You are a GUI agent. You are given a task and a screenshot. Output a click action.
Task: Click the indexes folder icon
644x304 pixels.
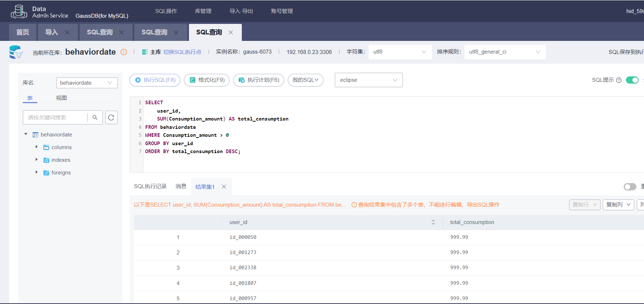click(x=46, y=160)
